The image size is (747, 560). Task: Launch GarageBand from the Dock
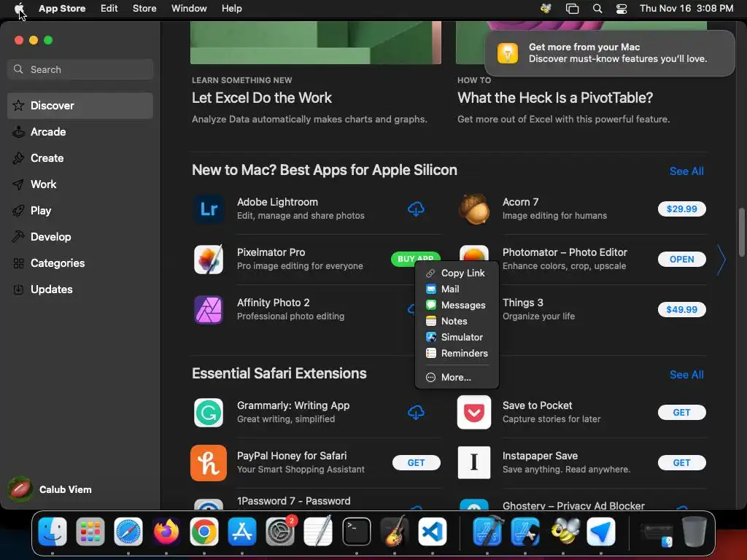395,532
